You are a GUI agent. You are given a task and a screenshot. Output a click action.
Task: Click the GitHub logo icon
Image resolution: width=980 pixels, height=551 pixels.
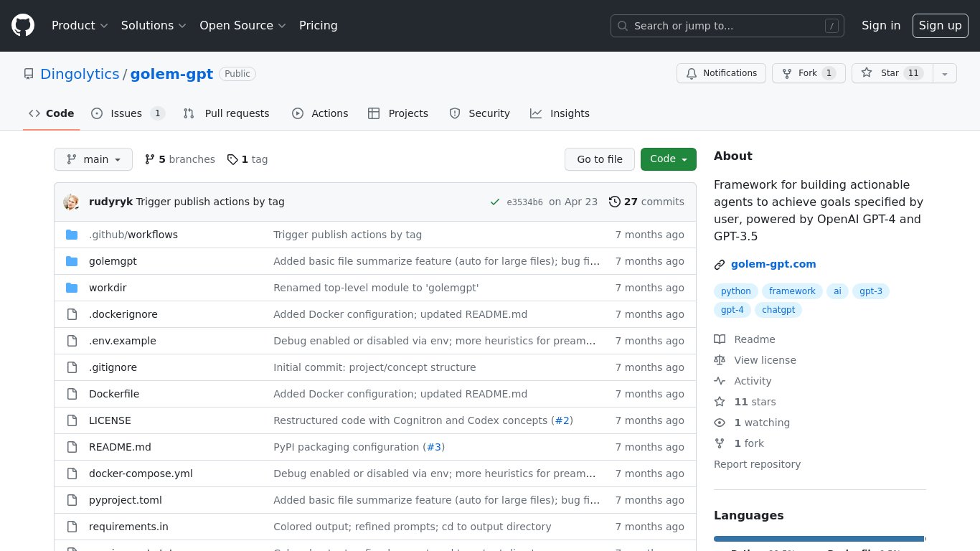23,26
